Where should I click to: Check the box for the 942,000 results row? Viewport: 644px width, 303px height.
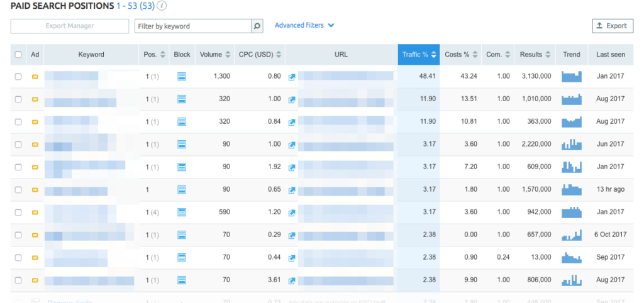[18, 212]
